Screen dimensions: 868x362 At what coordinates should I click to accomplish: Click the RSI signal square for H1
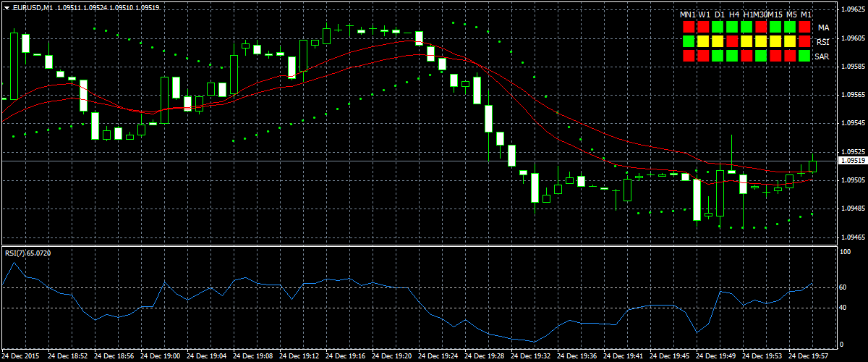746,41
